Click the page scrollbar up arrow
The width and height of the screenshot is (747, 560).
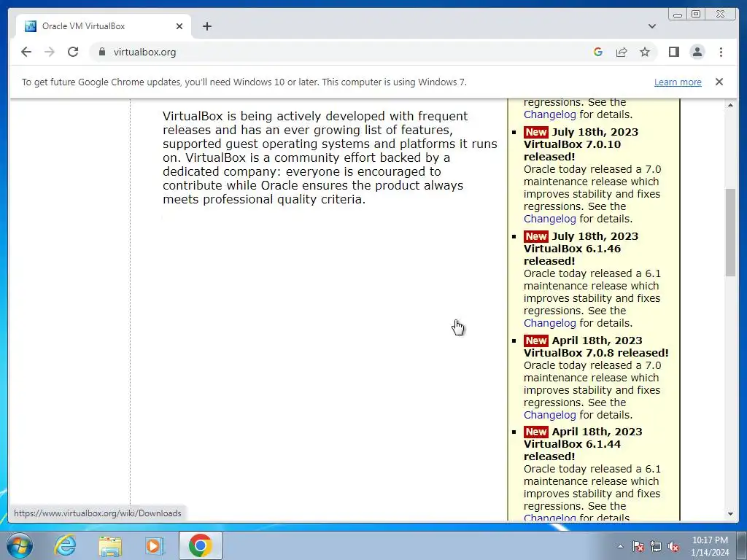(x=730, y=105)
